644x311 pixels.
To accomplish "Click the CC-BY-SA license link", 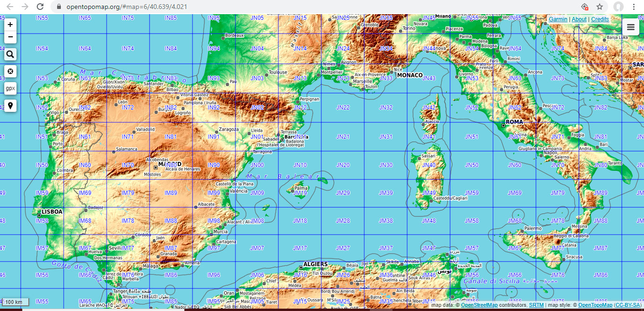I will pos(628,305).
